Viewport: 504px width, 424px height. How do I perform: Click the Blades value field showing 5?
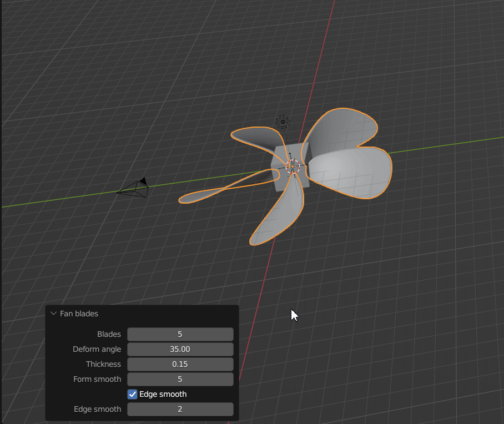click(x=180, y=334)
